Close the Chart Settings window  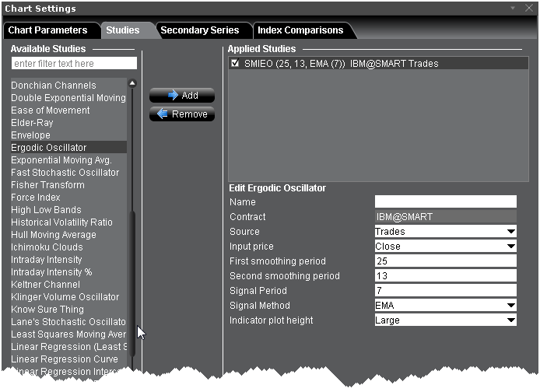[x=528, y=9]
